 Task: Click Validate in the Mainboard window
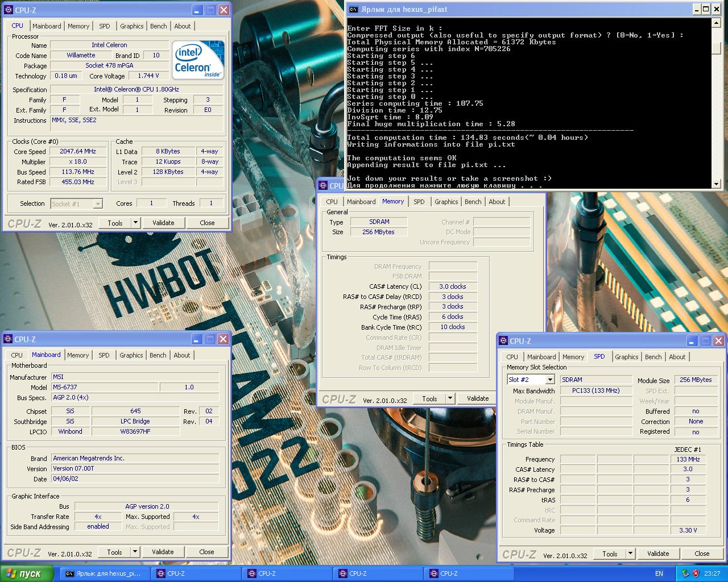163,552
